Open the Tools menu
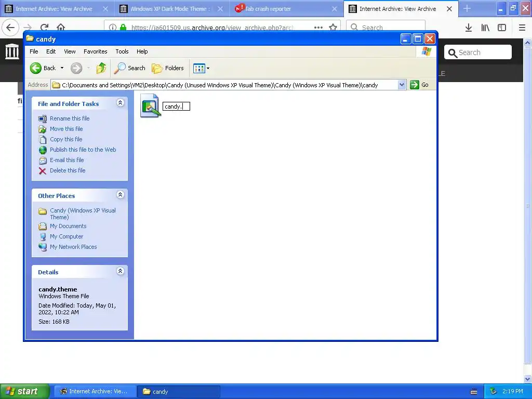Viewport: 532px width, 399px height. tap(122, 51)
